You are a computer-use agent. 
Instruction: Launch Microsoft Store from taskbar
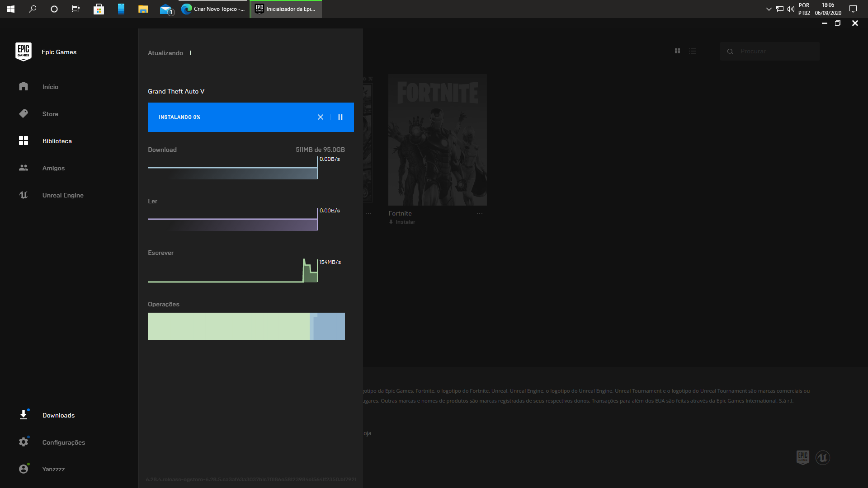(99, 9)
